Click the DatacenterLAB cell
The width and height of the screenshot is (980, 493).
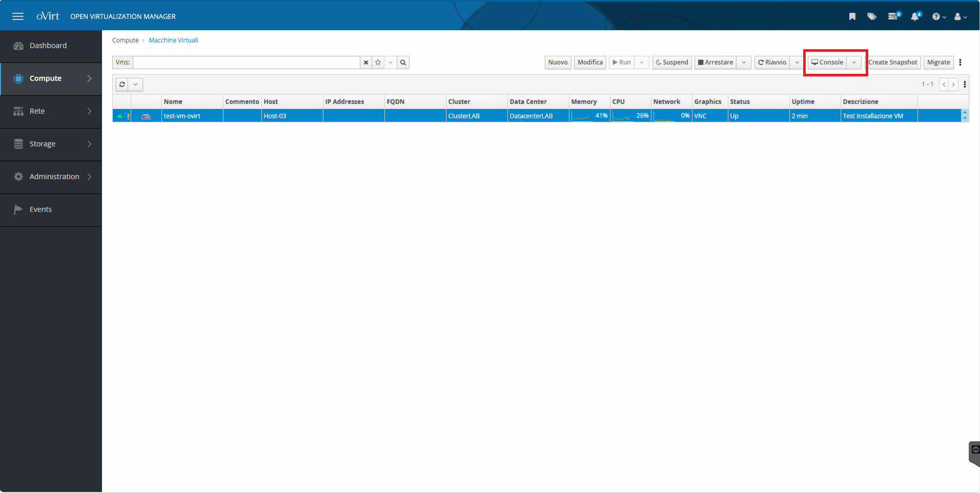pyautogui.click(x=538, y=116)
